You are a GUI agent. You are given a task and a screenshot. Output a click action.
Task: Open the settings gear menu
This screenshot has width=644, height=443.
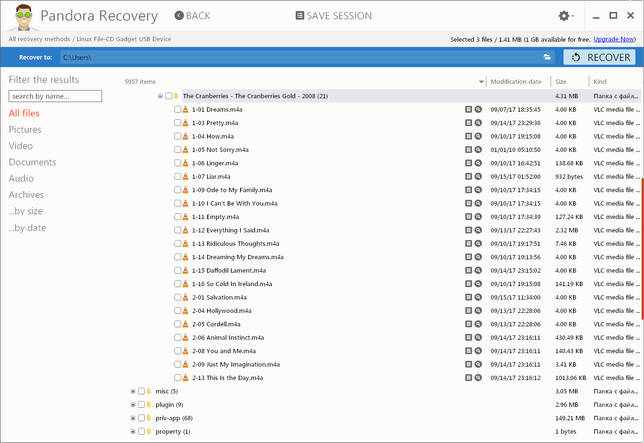pyautogui.click(x=564, y=16)
